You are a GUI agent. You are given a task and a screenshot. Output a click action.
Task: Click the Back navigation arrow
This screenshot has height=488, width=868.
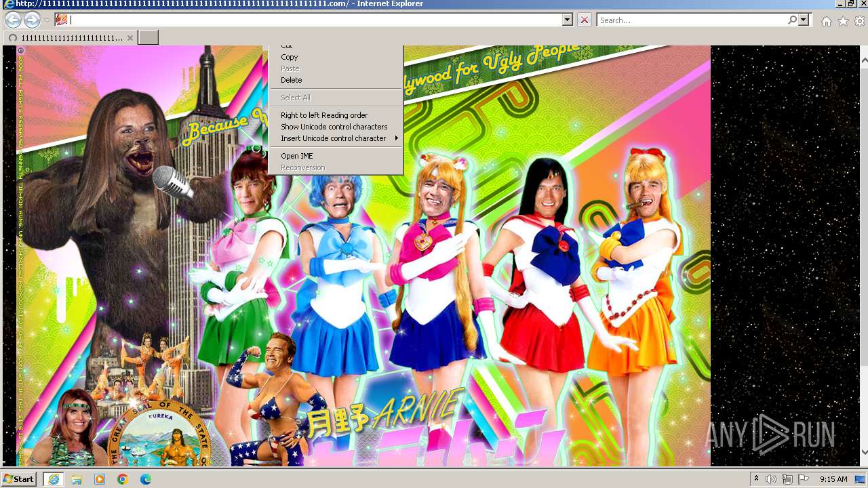pyautogui.click(x=12, y=20)
